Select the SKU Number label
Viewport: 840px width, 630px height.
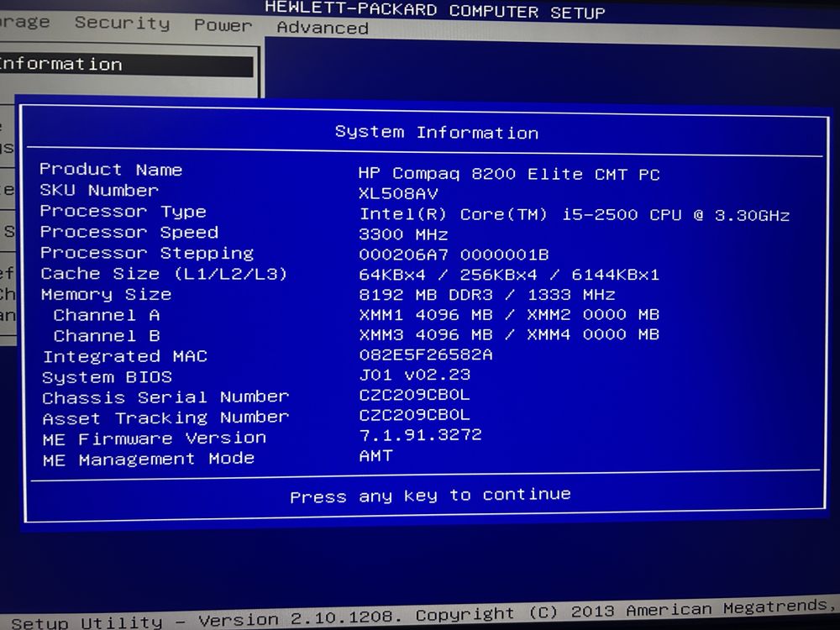(x=99, y=190)
